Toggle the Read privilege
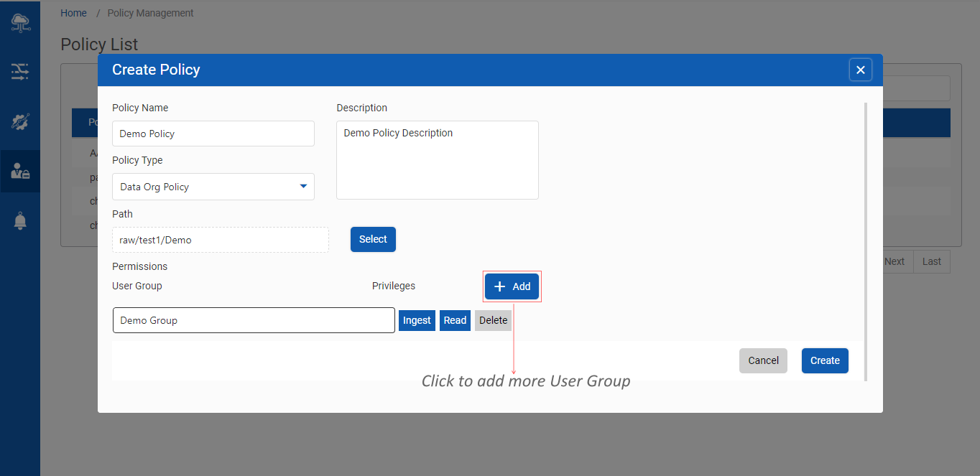The width and height of the screenshot is (980, 476). click(x=455, y=320)
